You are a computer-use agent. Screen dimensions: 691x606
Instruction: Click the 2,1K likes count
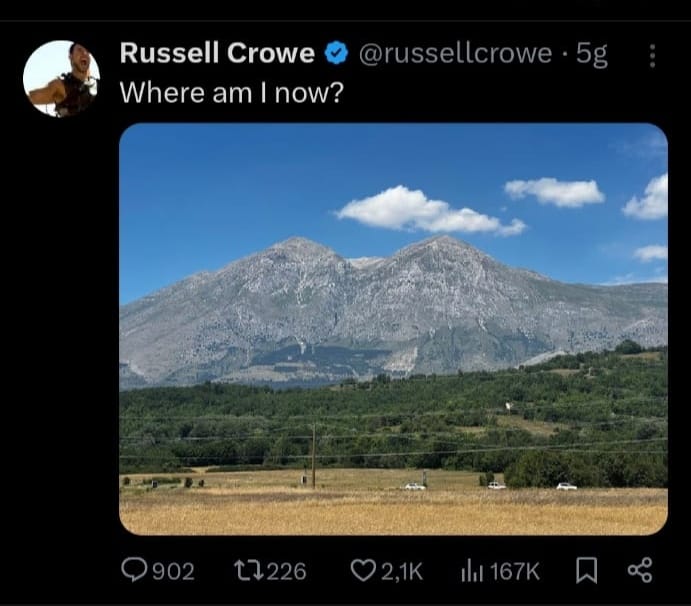coord(401,571)
